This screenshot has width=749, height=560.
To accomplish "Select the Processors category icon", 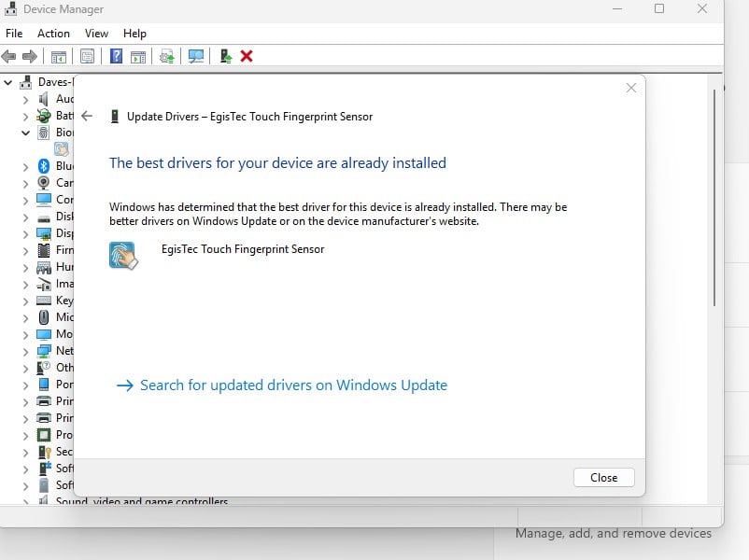I will click(x=44, y=435).
